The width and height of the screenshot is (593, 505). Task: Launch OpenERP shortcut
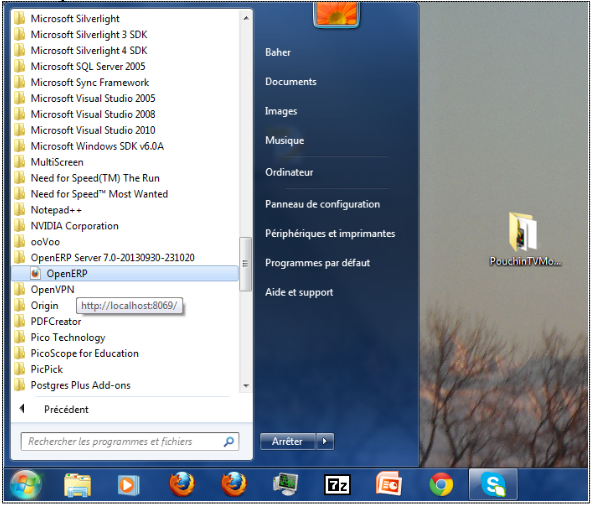coord(125,273)
